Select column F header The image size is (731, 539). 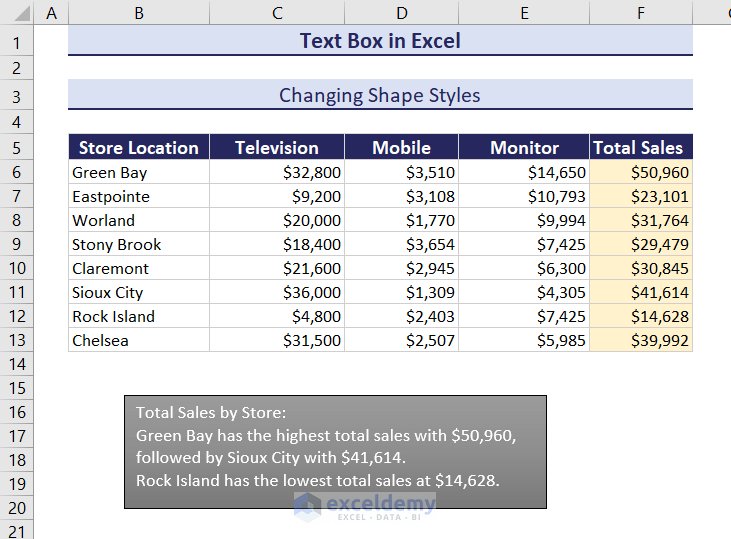click(640, 13)
